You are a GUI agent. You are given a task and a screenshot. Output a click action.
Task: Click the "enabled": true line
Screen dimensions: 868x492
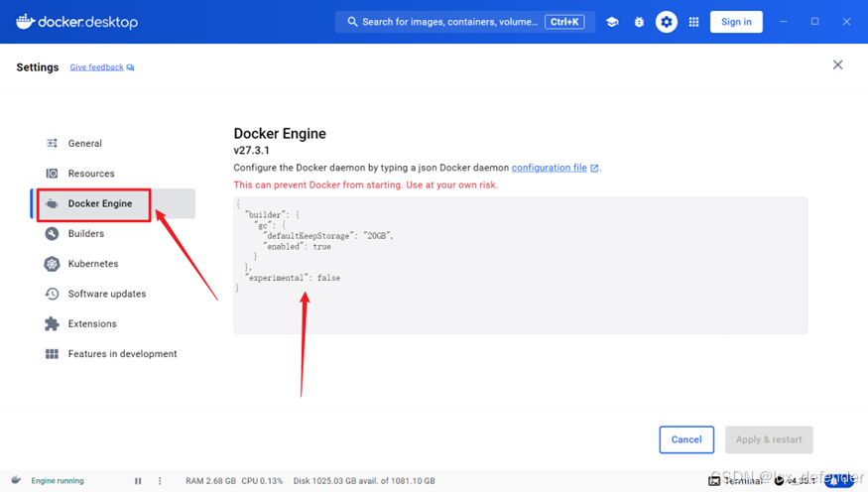coord(297,247)
